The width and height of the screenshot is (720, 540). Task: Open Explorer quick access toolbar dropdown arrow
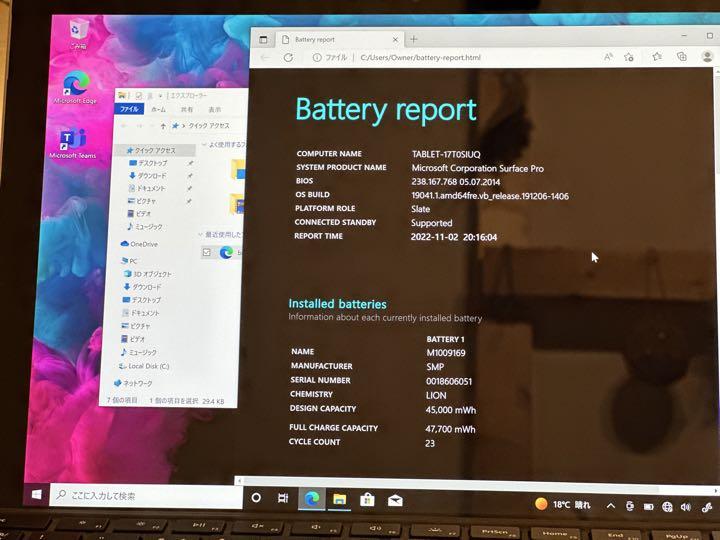pos(160,96)
